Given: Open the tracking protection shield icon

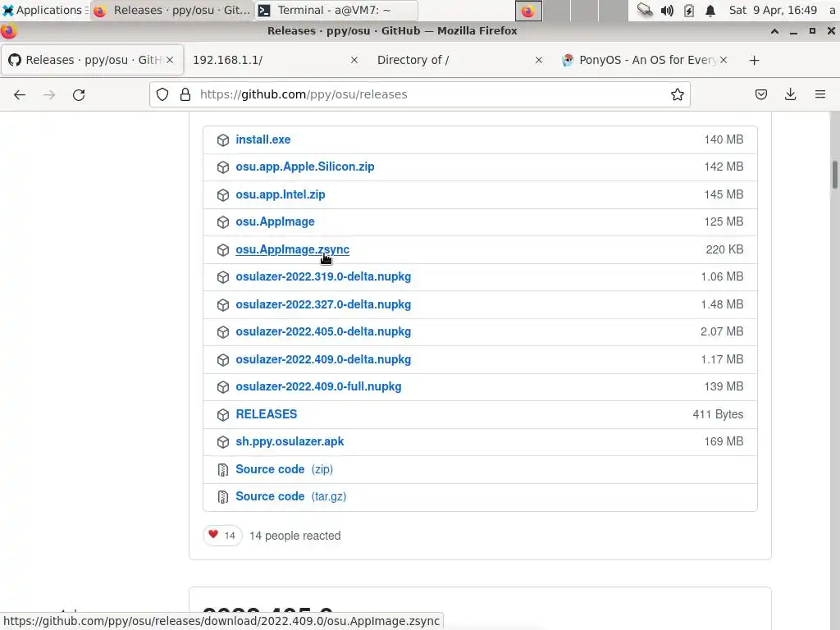Looking at the screenshot, I should (162, 94).
